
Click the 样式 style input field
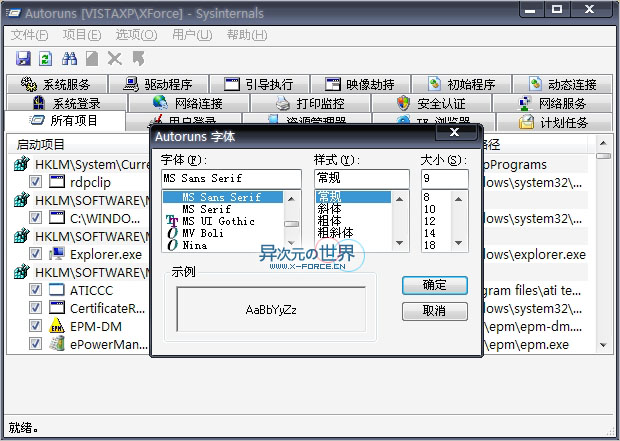click(362, 178)
